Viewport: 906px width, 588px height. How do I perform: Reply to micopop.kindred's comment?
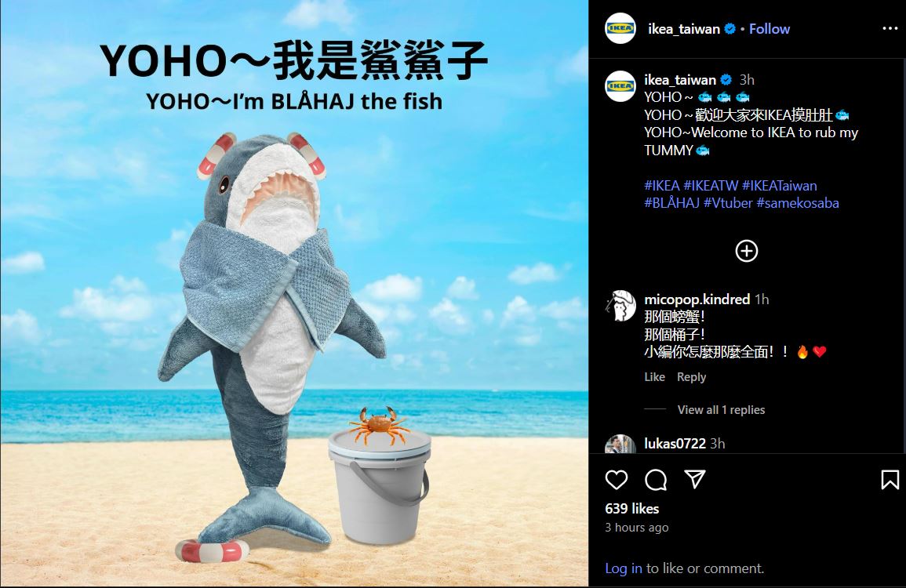coord(691,376)
